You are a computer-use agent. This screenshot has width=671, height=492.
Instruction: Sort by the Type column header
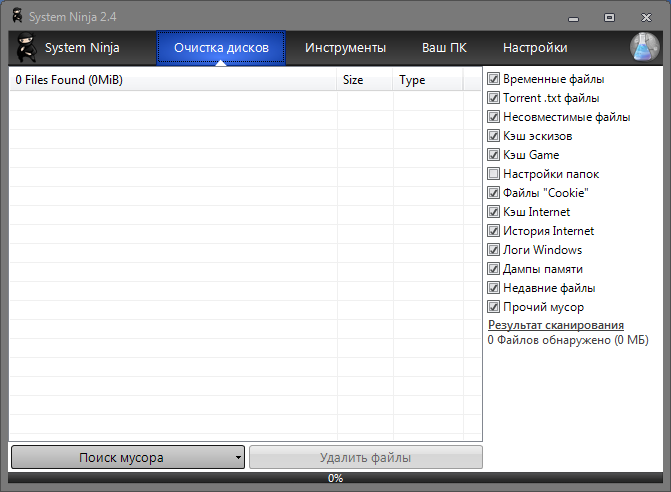(x=428, y=80)
